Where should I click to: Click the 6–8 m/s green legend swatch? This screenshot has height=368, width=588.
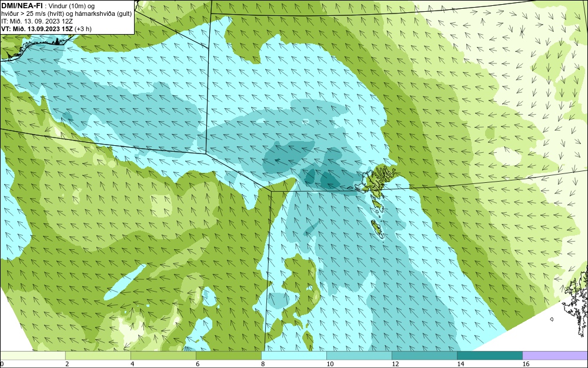coord(228,355)
